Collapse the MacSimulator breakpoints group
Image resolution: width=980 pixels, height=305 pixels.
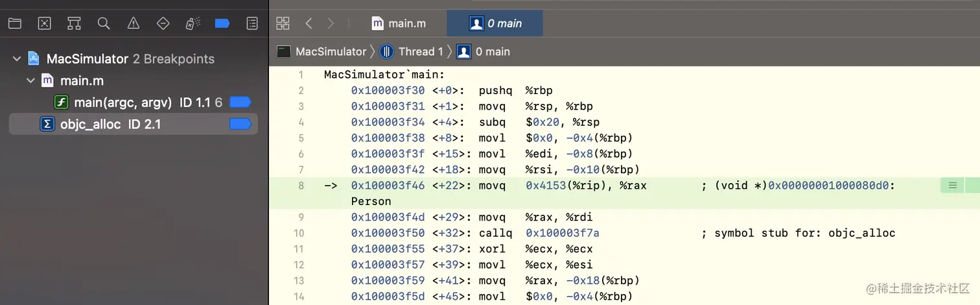pyautogui.click(x=16, y=59)
